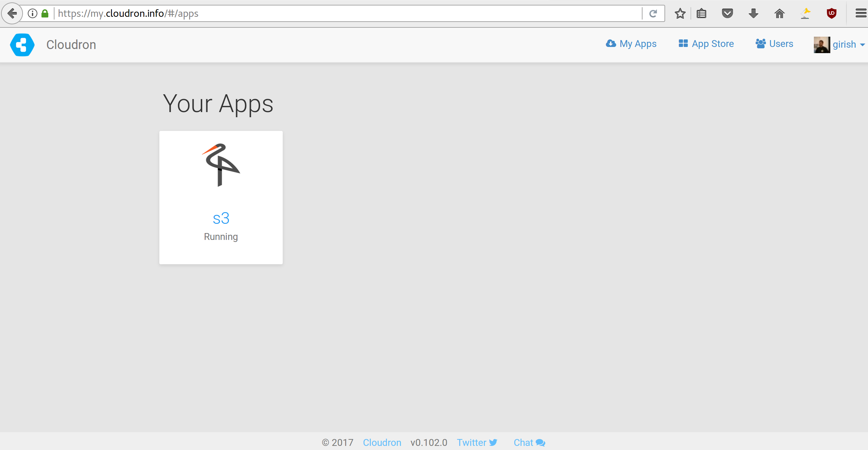Switch to the Users section
This screenshot has width=868, height=450.
tap(781, 44)
